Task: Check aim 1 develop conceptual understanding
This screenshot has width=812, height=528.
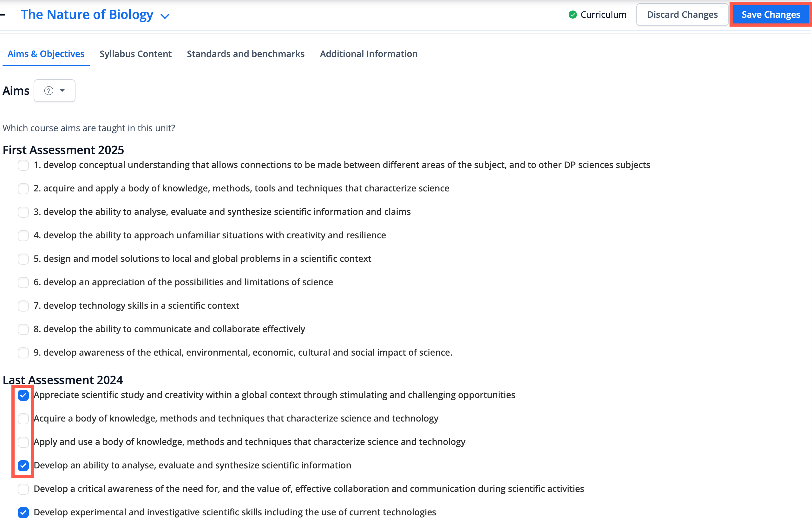Action: click(x=23, y=165)
